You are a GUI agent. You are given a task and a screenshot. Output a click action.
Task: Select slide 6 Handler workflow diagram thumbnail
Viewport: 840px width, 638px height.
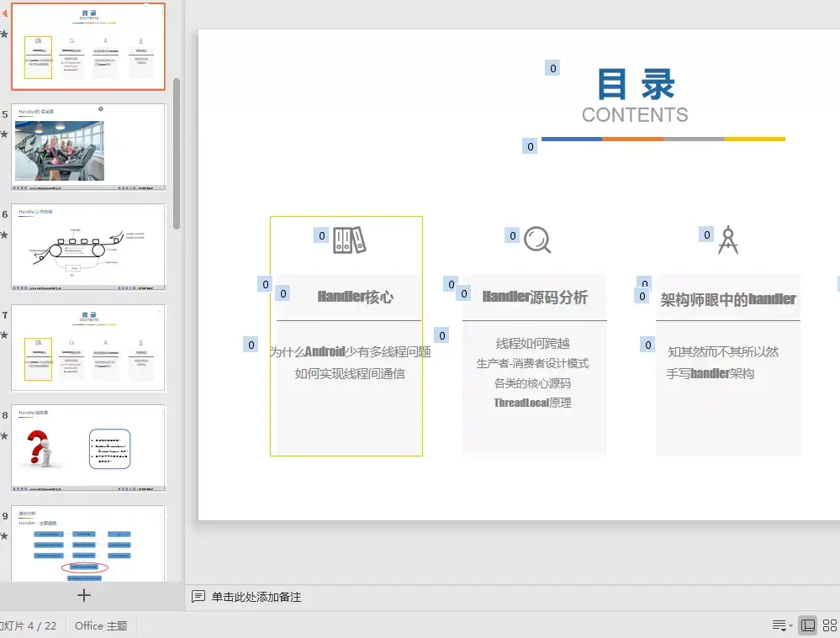coord(88,247)
